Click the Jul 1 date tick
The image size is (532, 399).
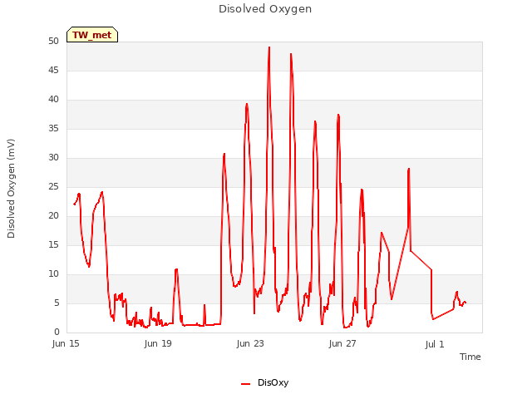(435, 344)
